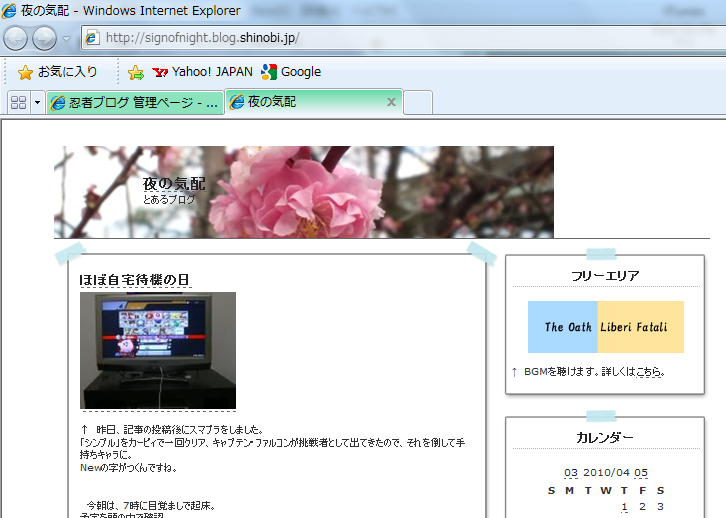726x518 pixels.
Task: Click the favorites star icon
Action: [x=25, y=73]
